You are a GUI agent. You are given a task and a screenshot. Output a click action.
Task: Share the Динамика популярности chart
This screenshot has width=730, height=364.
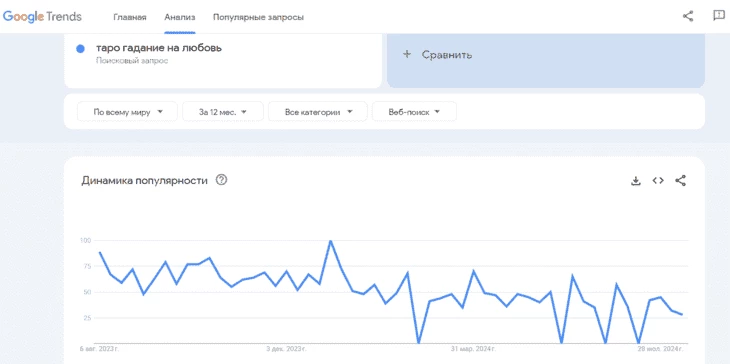click(x=680, y=181)
